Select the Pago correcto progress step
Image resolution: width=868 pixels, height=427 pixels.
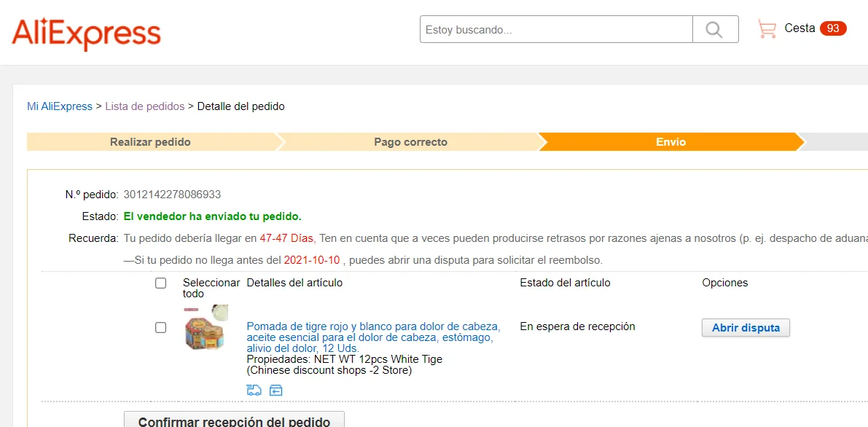tap(410, 142)
